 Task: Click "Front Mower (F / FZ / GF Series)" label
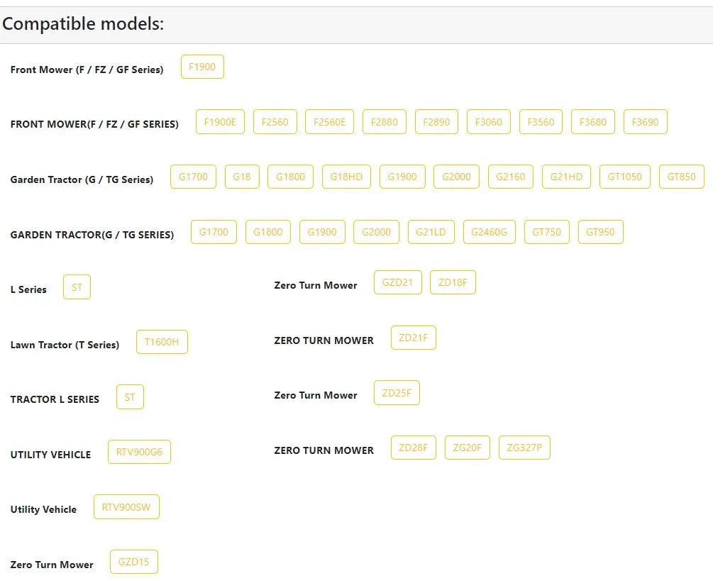pos(87,70)
